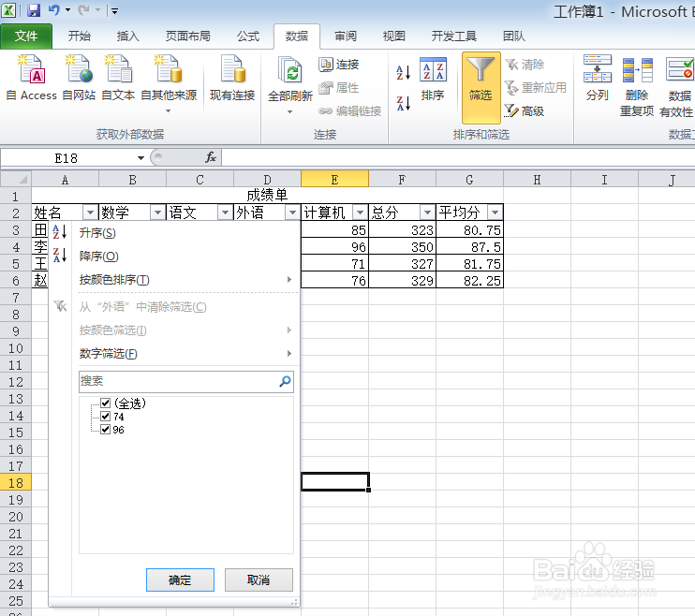Switch to the 页面布局 tab

click(x=188, y=36)
